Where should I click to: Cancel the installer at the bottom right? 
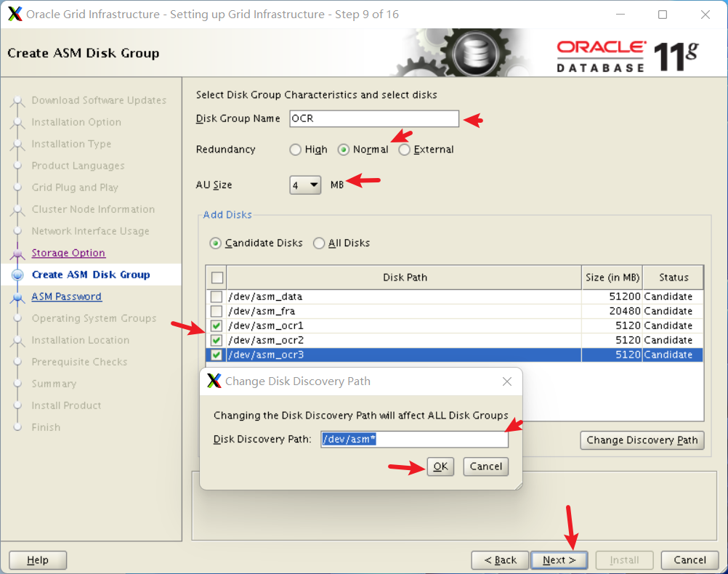point(689,560)
